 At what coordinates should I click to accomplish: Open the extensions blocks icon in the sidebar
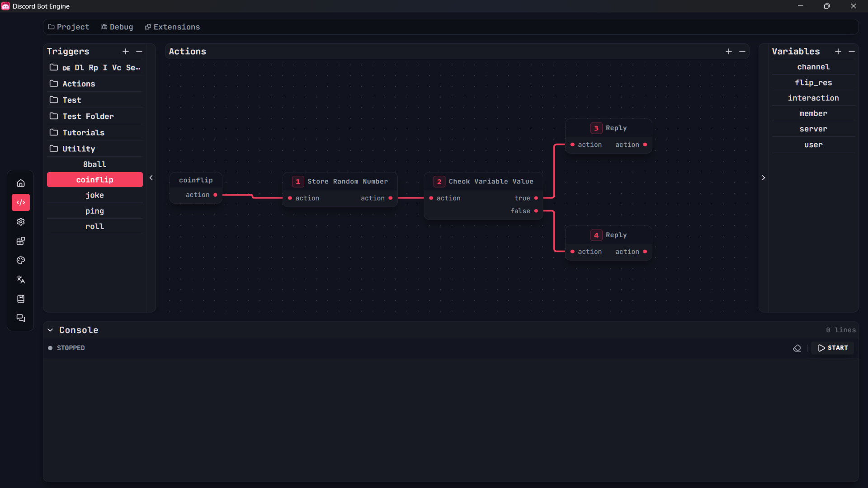coord(21,241)
